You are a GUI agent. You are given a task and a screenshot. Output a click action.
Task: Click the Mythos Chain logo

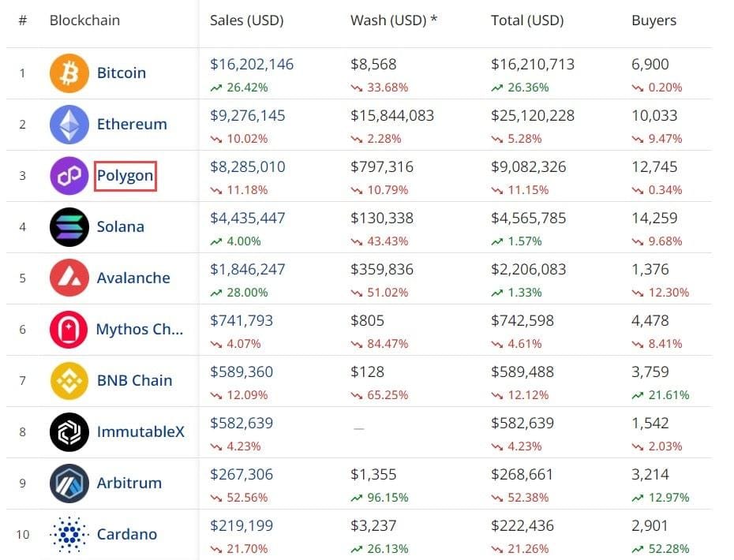point(69,329)
